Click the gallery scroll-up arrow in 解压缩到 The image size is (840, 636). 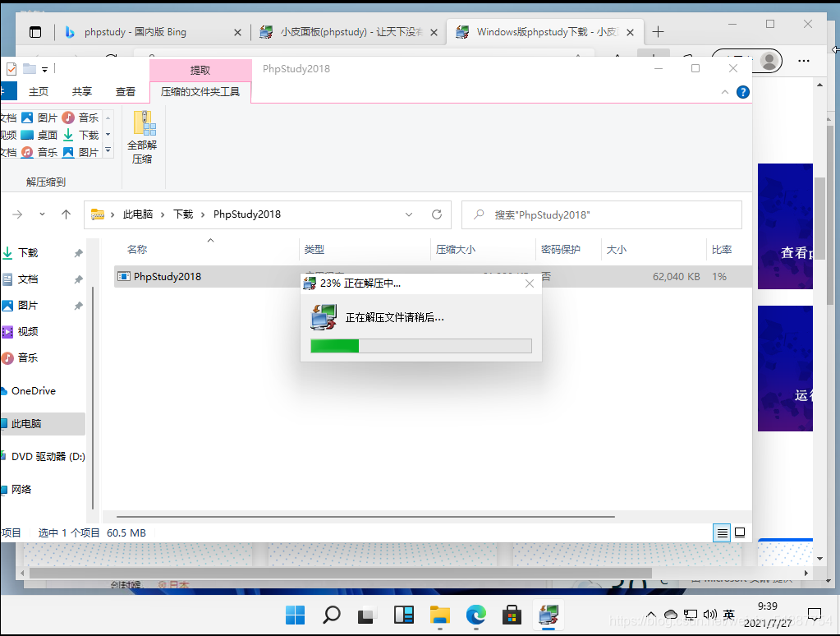click(108, 118)
